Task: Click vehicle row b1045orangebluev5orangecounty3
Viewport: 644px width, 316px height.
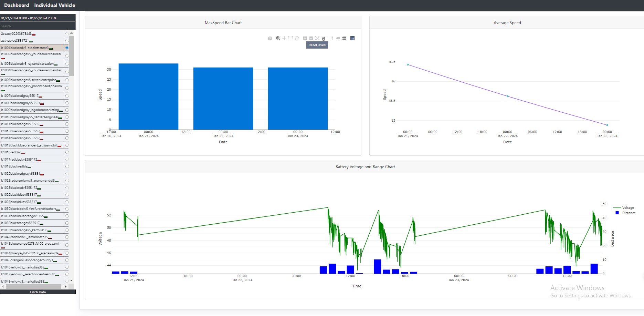Action: tap(32, 260)
